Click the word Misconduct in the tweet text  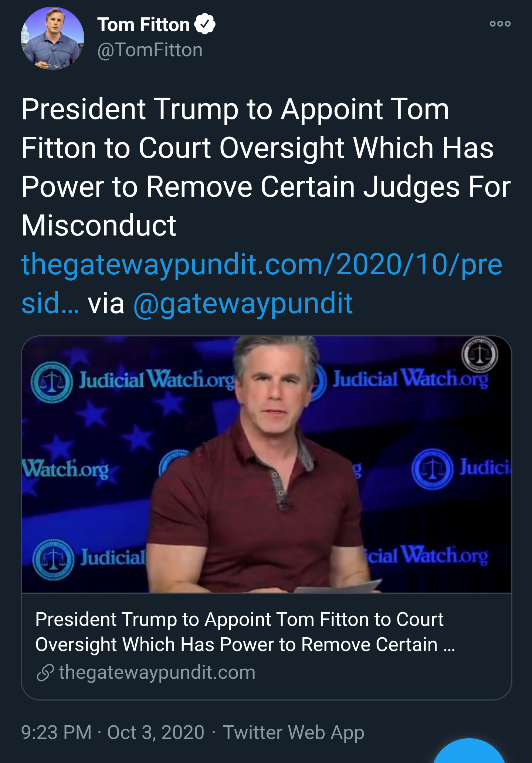[x=99, y=225]
